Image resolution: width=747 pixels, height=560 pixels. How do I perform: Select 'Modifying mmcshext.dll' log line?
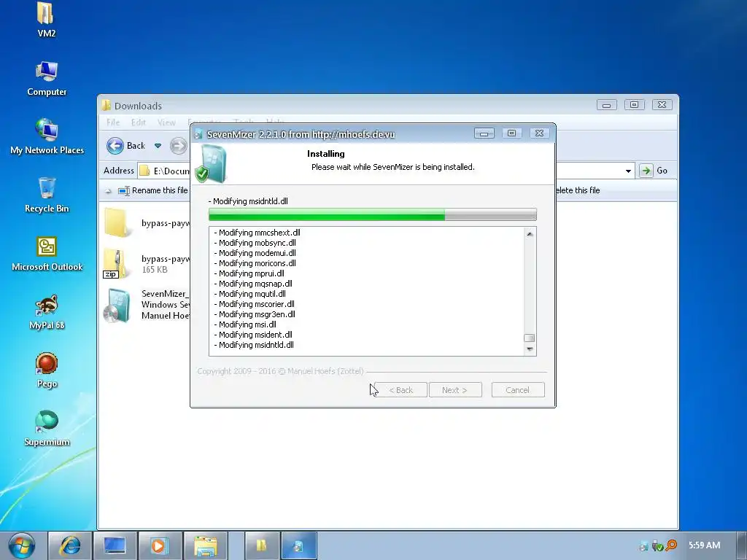click(x=258, y=233)
